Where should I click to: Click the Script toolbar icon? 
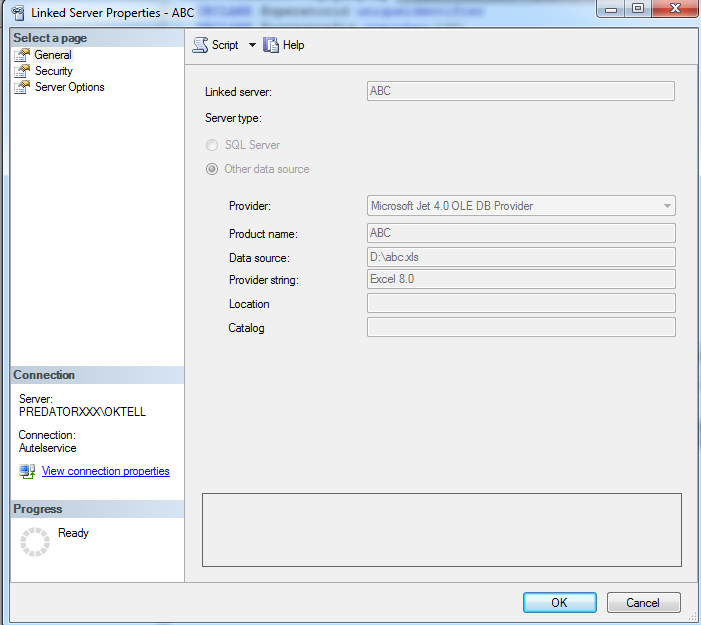click(200, 45)
